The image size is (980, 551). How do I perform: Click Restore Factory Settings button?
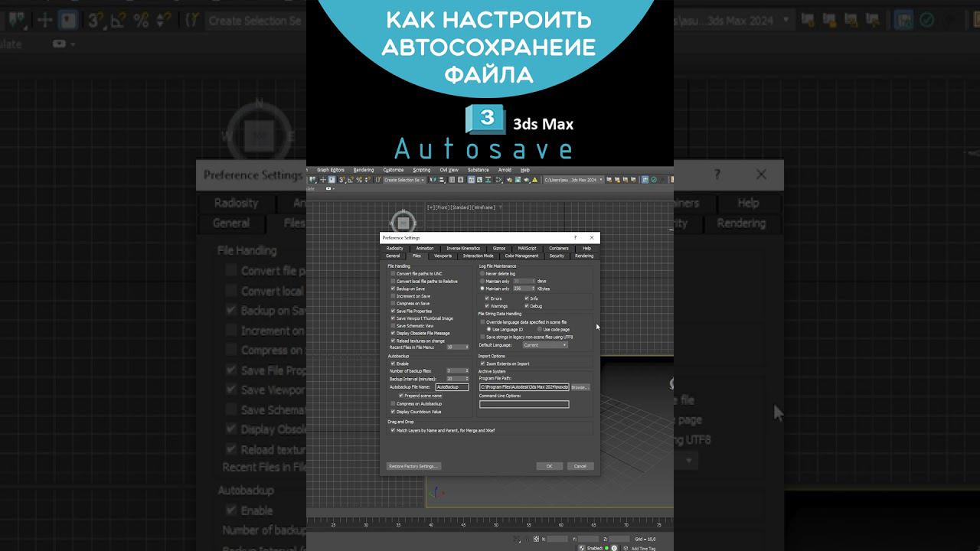click(x=414, y=466)
